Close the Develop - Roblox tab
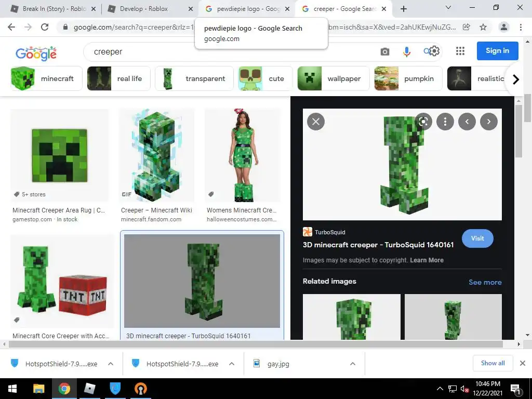 coord(191,9)
